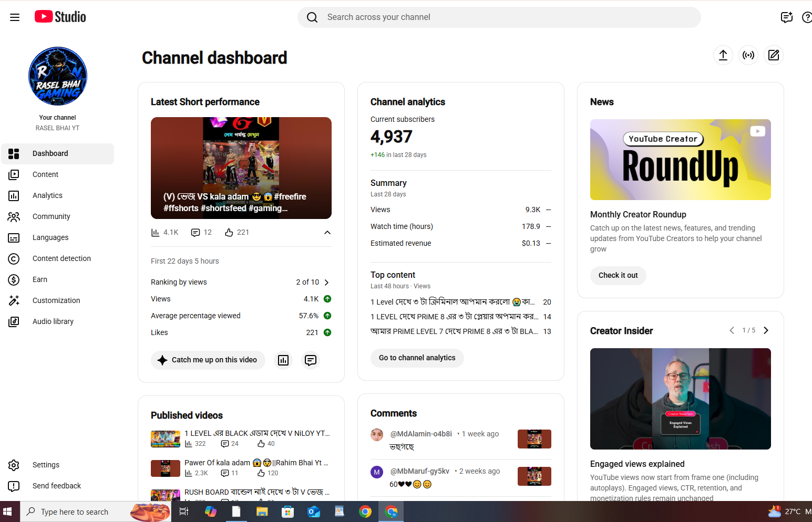Open video thumbnail beside MbMaruf comment
812x522 pixels.
(535, 476)
